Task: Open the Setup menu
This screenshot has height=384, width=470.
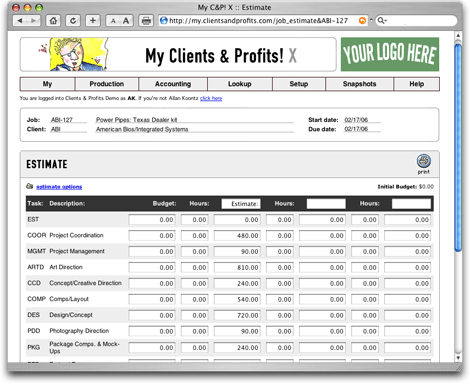Action: [x=299, y=84]
